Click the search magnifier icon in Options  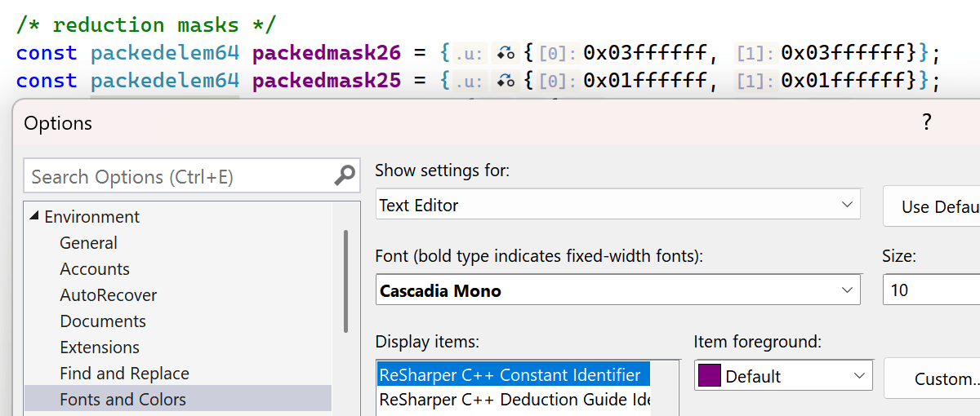[x=345, y=175]
